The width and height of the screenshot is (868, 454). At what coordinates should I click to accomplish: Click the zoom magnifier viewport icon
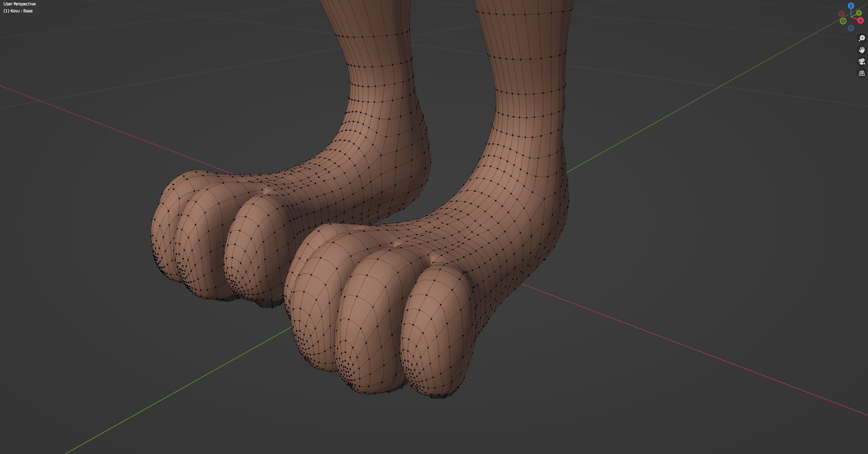point(861,38)
